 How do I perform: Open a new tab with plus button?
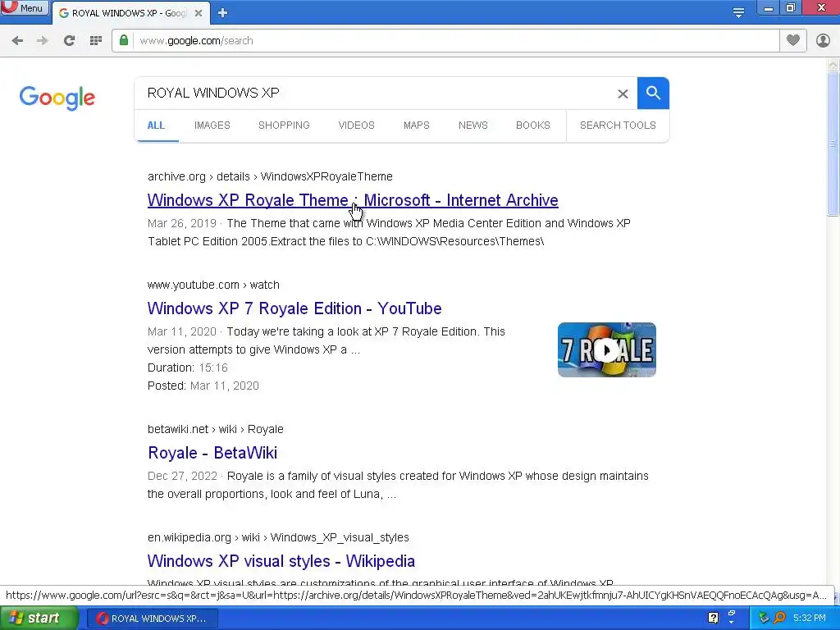click(x=223, y=13)
